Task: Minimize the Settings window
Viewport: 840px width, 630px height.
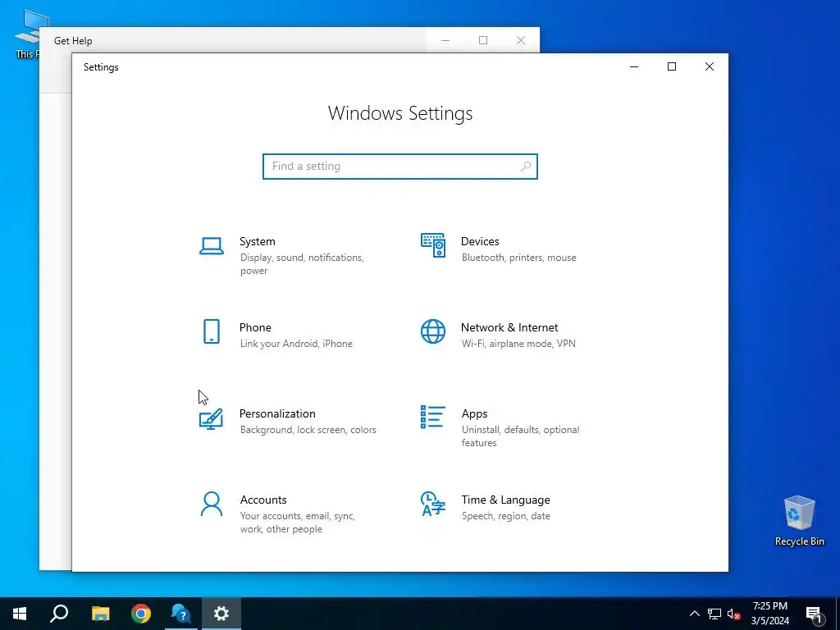Action: coord(634,66)
